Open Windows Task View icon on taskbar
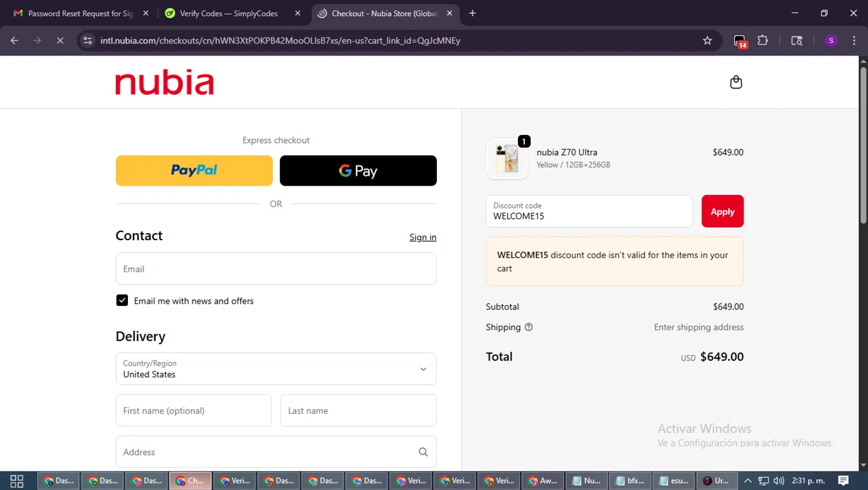This screenshot has width=868, height=490. tap(17, 481)
